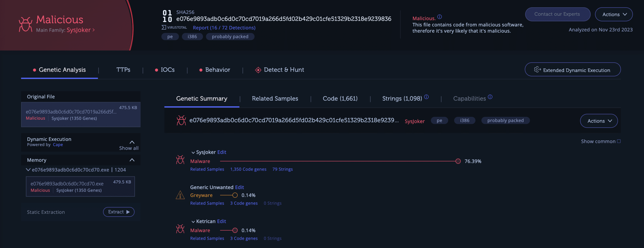Click the binary SHA256 hash icon
The image size is (644, 248).
(x=167, y=16)
